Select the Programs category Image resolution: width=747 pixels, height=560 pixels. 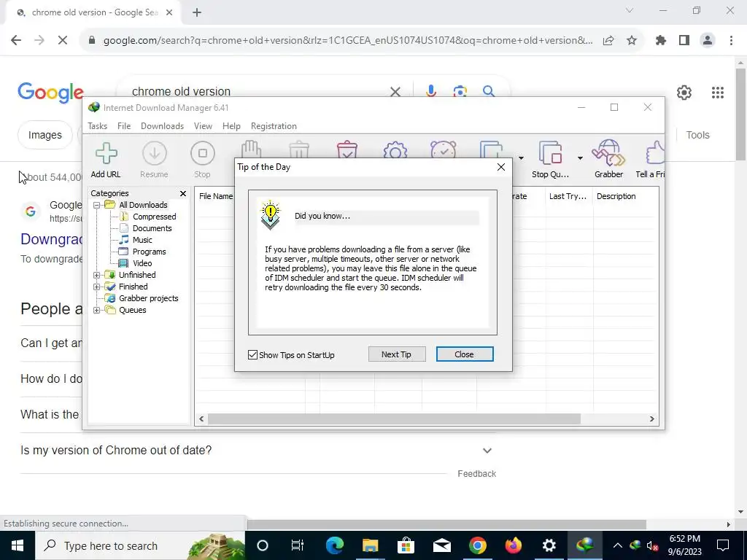coord(149,252)
